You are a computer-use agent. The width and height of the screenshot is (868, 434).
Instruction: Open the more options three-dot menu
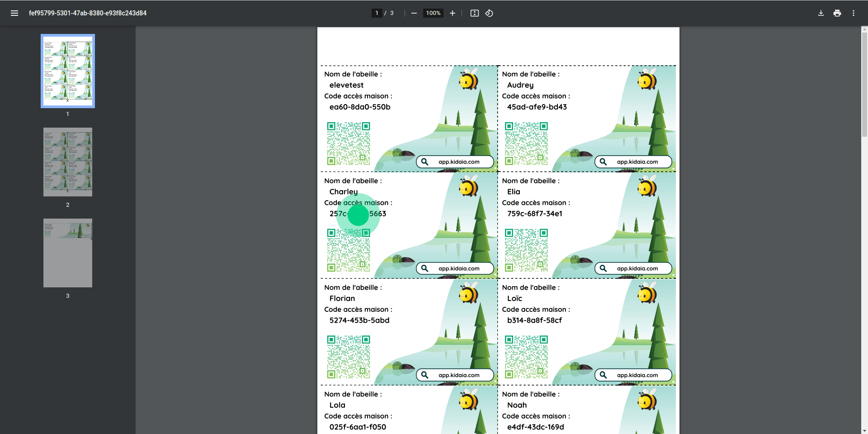[x=854, y=13]
